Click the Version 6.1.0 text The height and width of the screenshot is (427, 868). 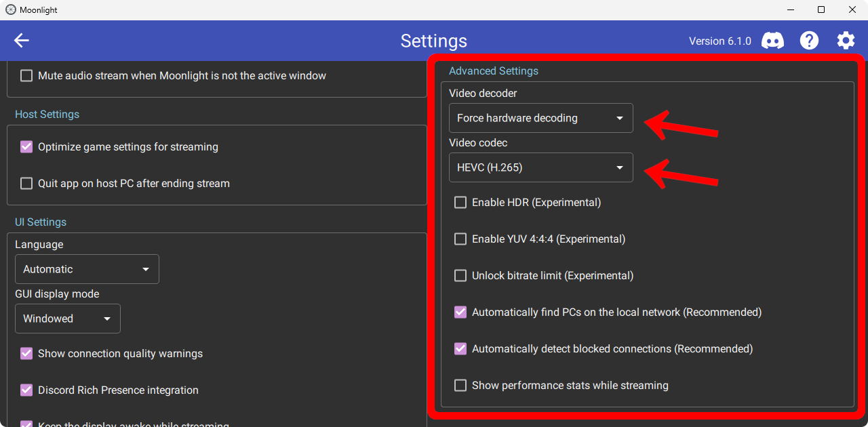[x=720, y=41]
